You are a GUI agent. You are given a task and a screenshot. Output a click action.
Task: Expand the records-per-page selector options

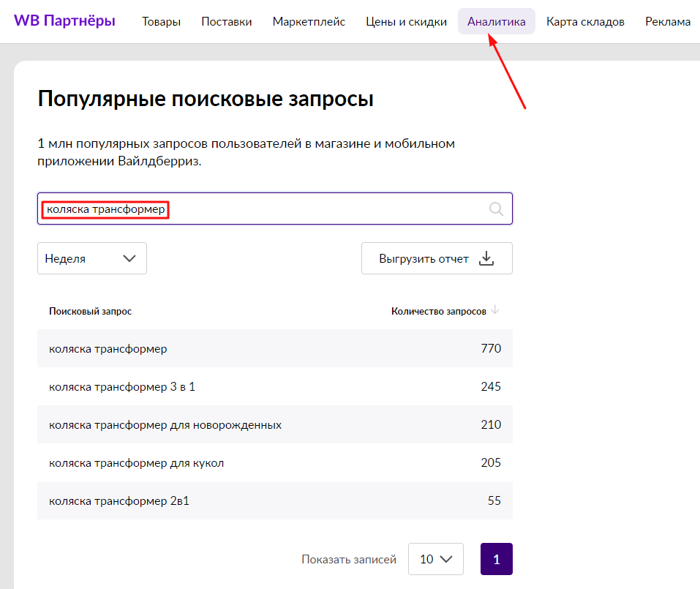[x=436, y=558]
